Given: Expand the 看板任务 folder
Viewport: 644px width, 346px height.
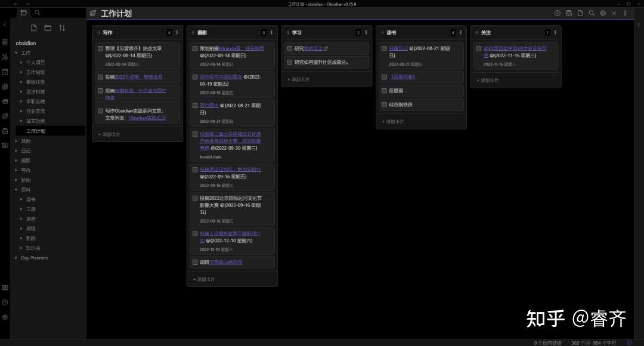Looking at the screenshot, I should [21, 82].
